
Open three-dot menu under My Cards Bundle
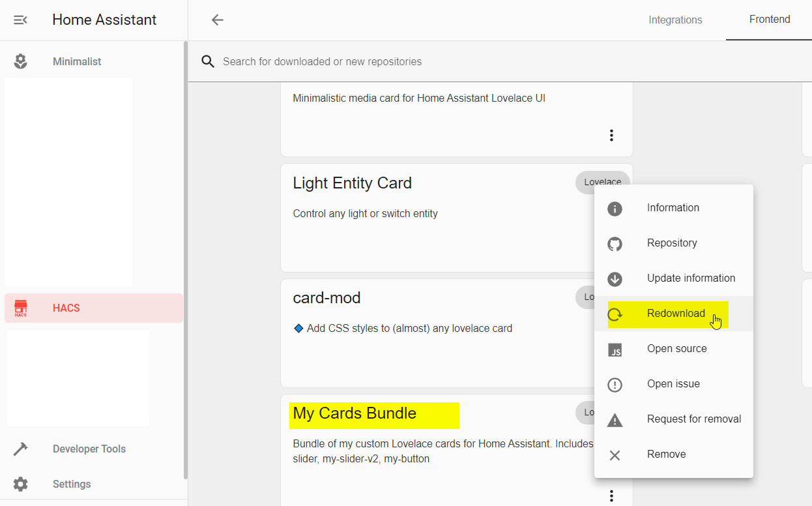[x=611, y=496]
